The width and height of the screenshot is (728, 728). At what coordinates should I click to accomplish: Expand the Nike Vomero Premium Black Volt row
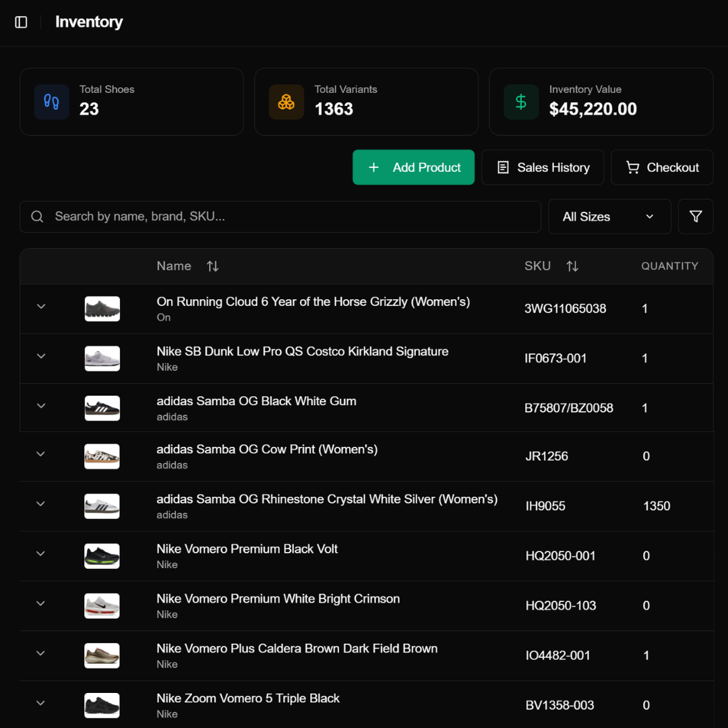(x=40, y=553)
